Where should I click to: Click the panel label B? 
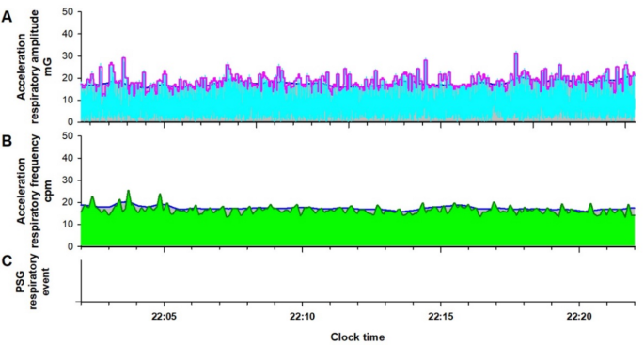click(7, 141)
